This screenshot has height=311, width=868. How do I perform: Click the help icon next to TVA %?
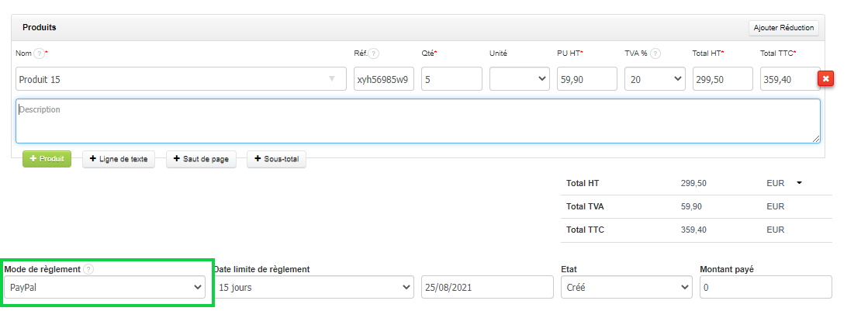pyautogui.click(x=655, y=54)
